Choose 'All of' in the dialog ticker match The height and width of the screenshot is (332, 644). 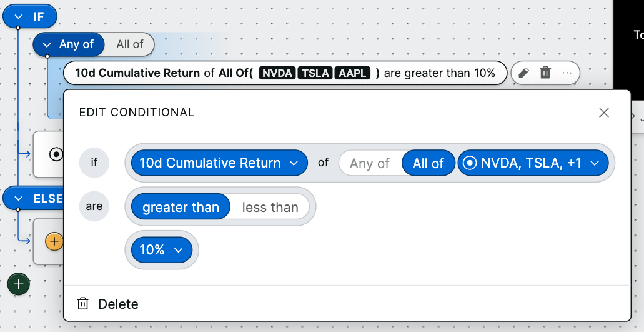(428, 163)
